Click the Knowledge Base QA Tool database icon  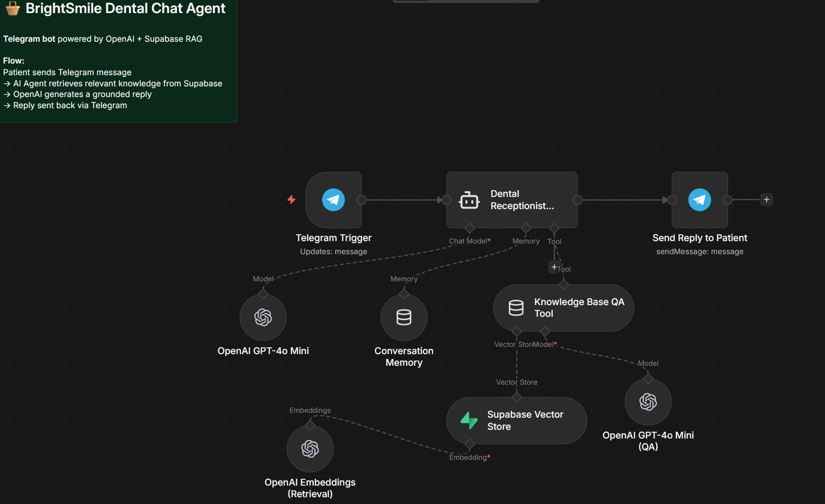click(516, 308)
